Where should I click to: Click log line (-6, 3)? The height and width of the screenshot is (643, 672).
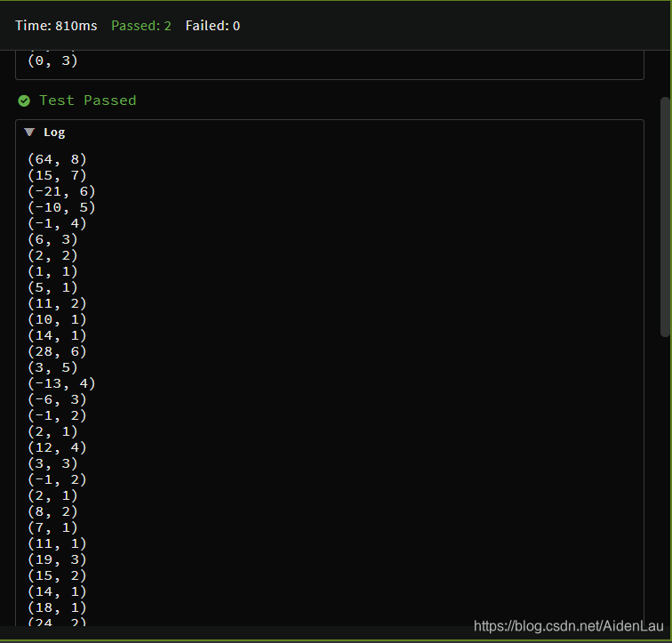(x=57, y=399)
